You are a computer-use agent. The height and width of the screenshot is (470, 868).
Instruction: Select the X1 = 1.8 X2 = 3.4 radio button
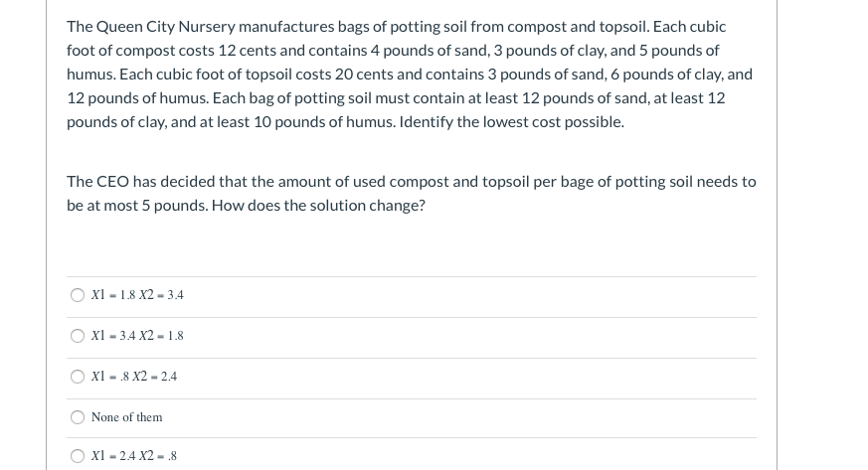78,295
